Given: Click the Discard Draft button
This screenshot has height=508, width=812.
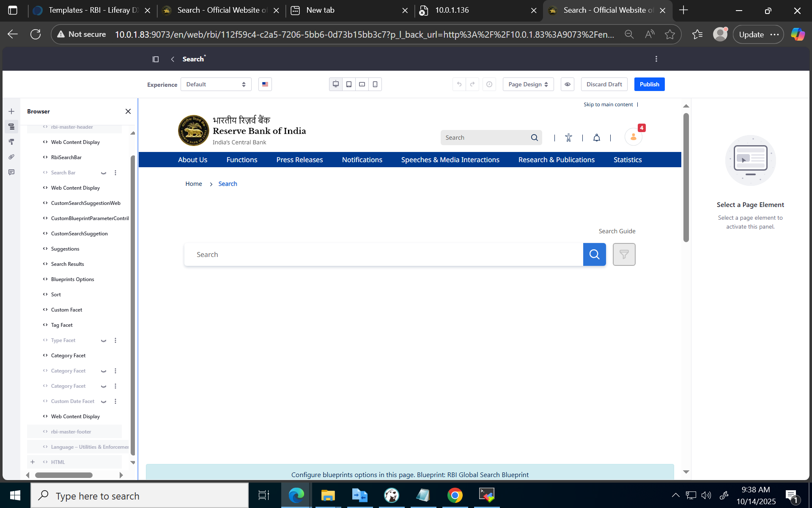Looking at the screenshot, I should (x=604, y=84).
